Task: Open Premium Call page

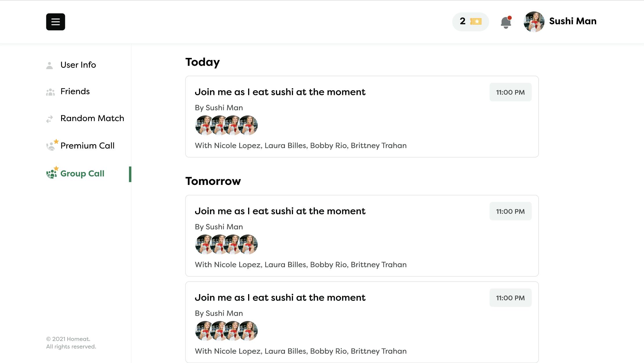Action: [87, 146]
